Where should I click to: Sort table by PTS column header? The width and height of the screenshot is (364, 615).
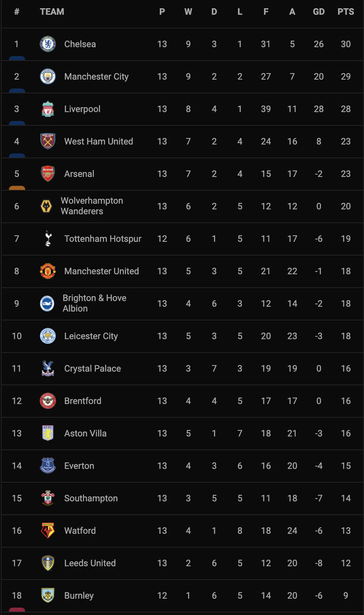(346, 12)
